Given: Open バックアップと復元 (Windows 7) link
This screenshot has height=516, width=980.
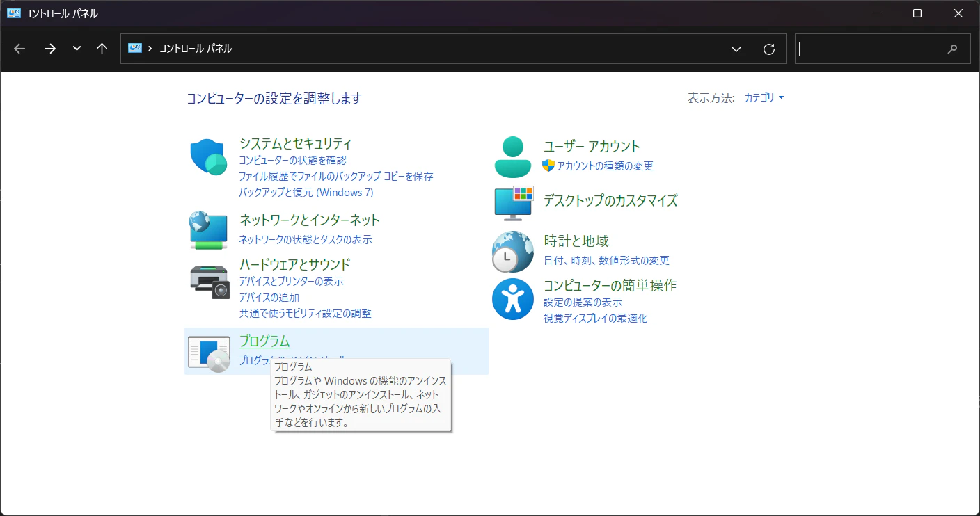Looking at the screenshot, I should pyautogui.click(x=306, y=193).
